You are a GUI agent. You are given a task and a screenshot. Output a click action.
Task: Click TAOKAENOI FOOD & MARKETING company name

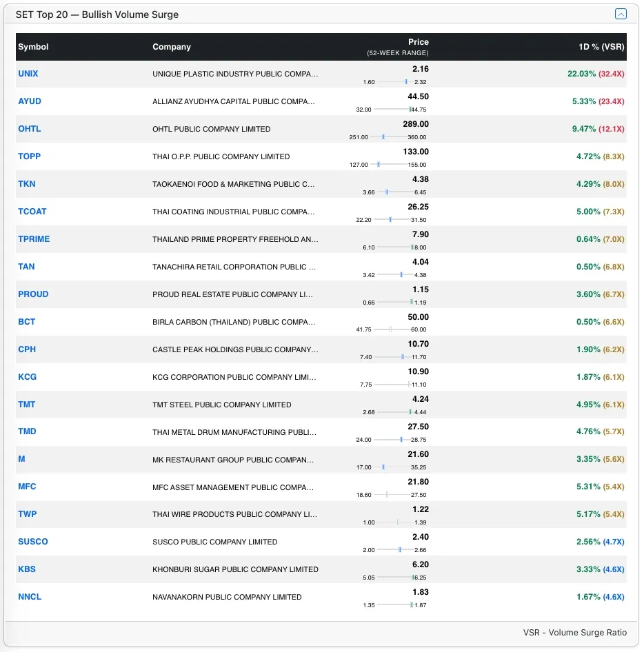point(233,184)
